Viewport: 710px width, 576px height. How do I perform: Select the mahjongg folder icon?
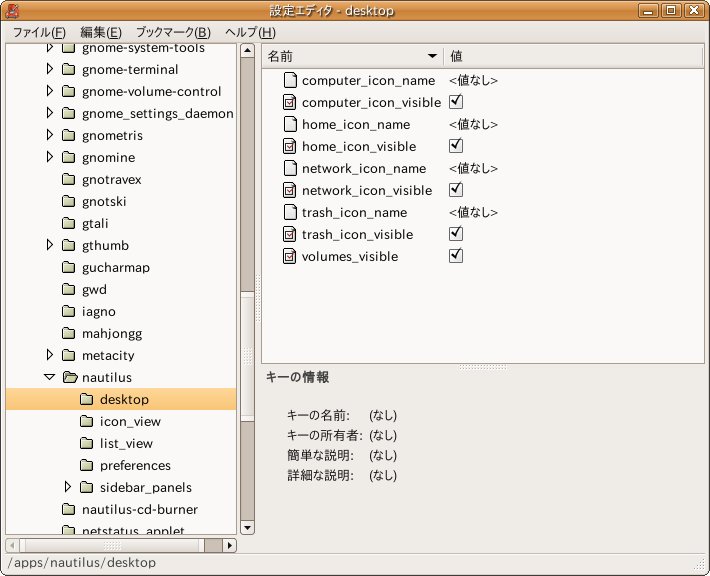click(68, 333)
